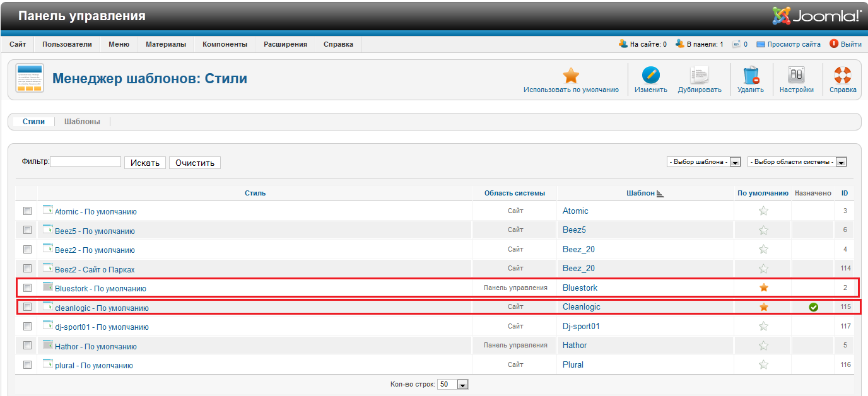Open the 'Компоненты' menu
Screen dimensions: 868x396
pos(225,44)
